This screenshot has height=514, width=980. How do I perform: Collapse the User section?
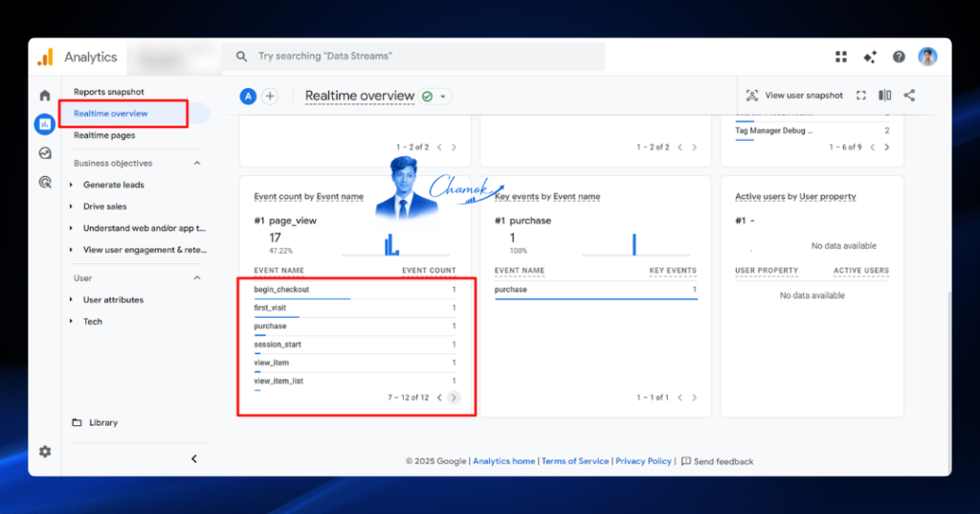197,278
